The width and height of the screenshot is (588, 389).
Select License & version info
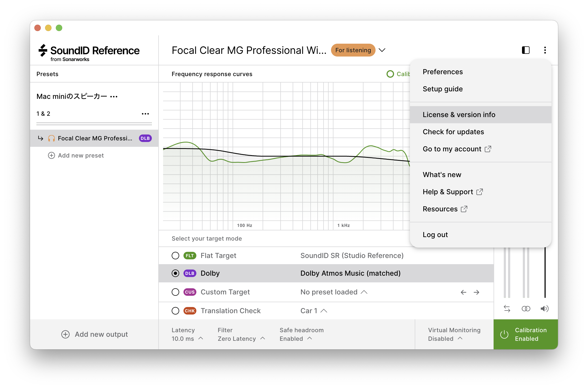click(x=481, y=115)
